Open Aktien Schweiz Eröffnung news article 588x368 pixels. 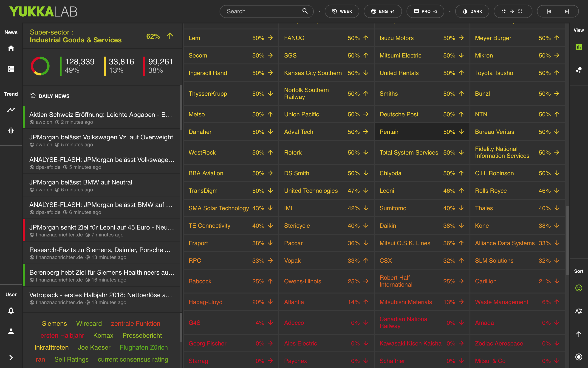click(x=101, y=118)
